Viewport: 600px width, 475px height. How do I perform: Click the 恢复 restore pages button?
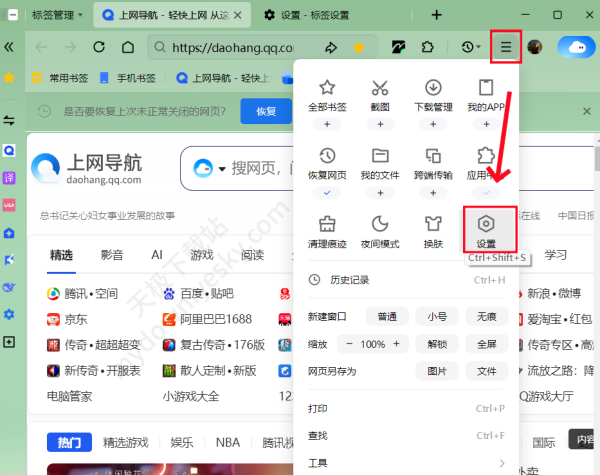[266, 111]
